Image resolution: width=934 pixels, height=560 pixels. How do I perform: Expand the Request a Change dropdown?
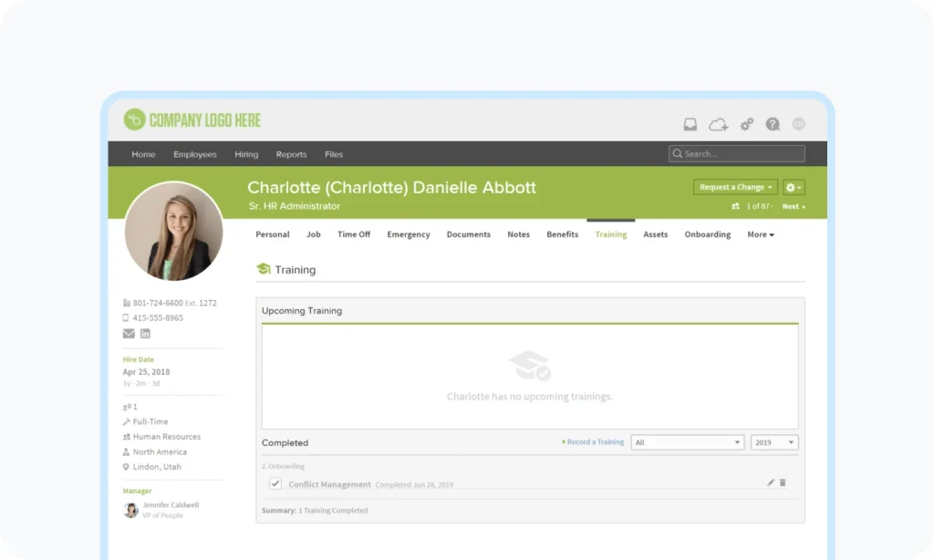[x=735, y=187]
